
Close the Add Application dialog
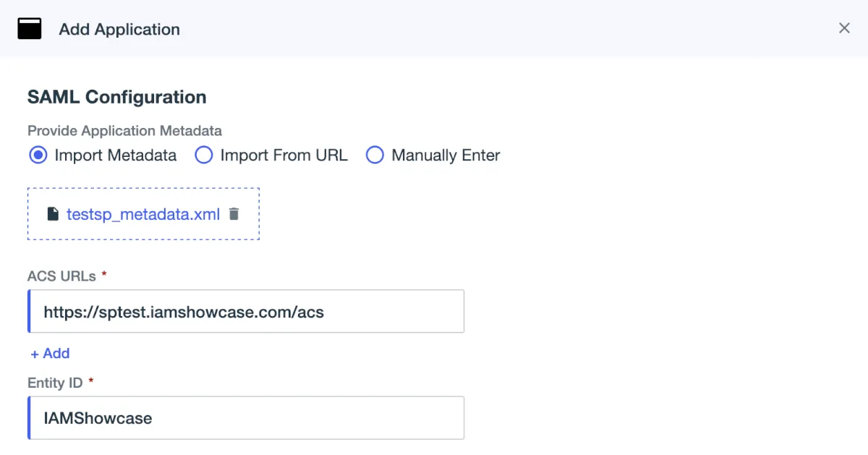coord(844,28)
